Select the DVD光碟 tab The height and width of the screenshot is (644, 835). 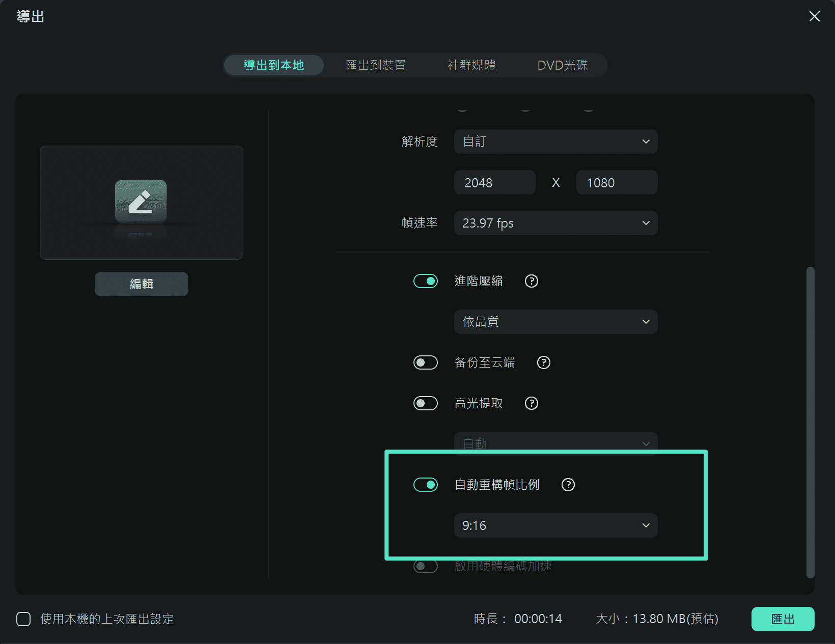(563, 65)
